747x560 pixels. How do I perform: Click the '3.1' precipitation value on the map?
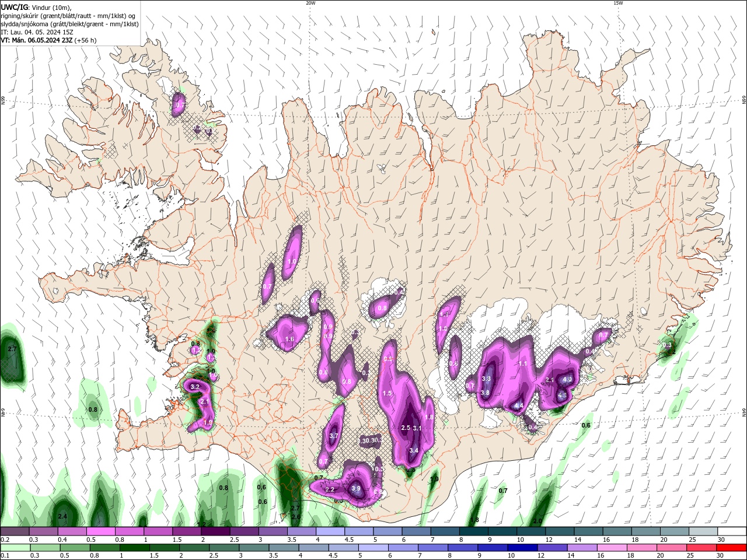coord(417,428)
